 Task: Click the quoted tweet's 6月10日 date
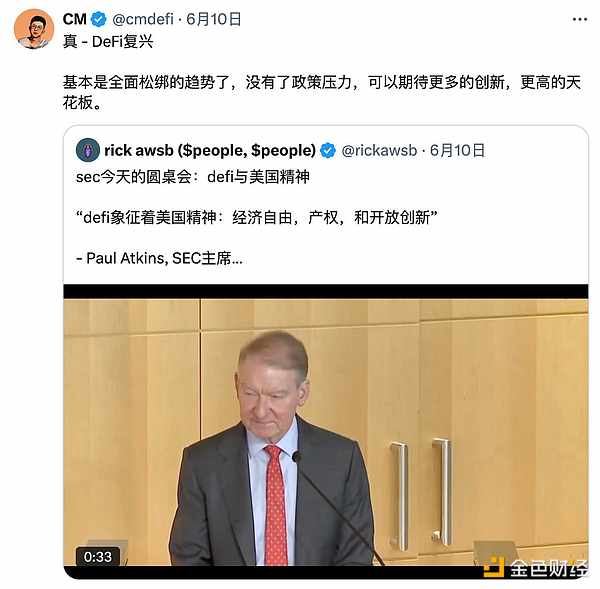pos(457,150)
